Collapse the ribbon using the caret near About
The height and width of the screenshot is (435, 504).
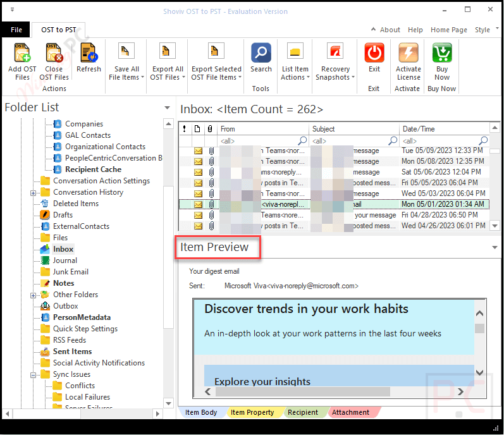coord(373,29)
